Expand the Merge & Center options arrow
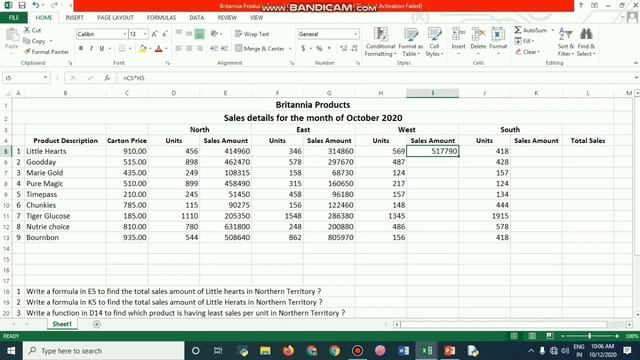The width and height of the screenshot is (640, 360). tap(290, 49)
